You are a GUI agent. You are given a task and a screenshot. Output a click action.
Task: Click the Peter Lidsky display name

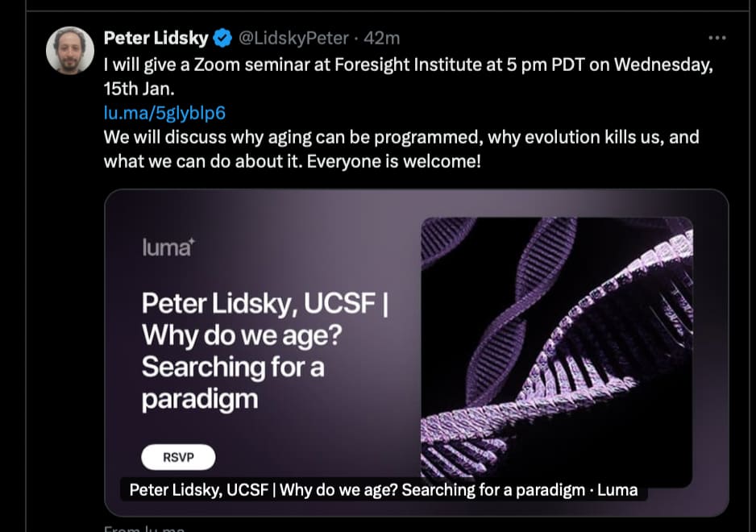pos(156,38)
